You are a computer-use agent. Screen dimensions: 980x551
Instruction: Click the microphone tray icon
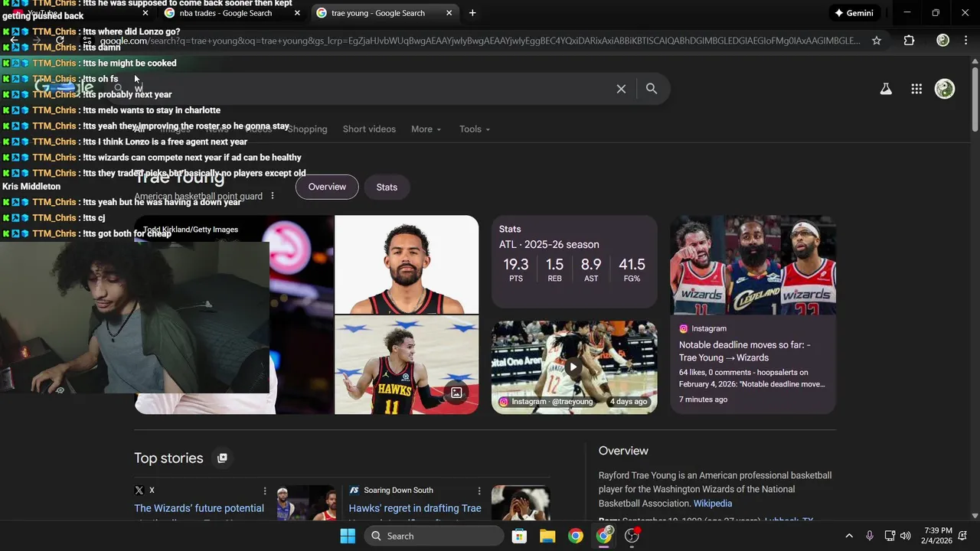click(x=869, y=536)
